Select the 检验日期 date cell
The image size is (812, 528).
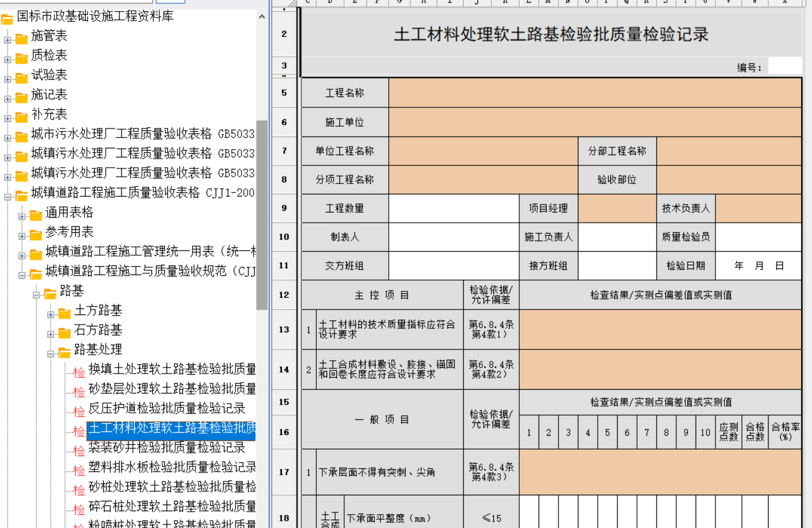point(759,266)
